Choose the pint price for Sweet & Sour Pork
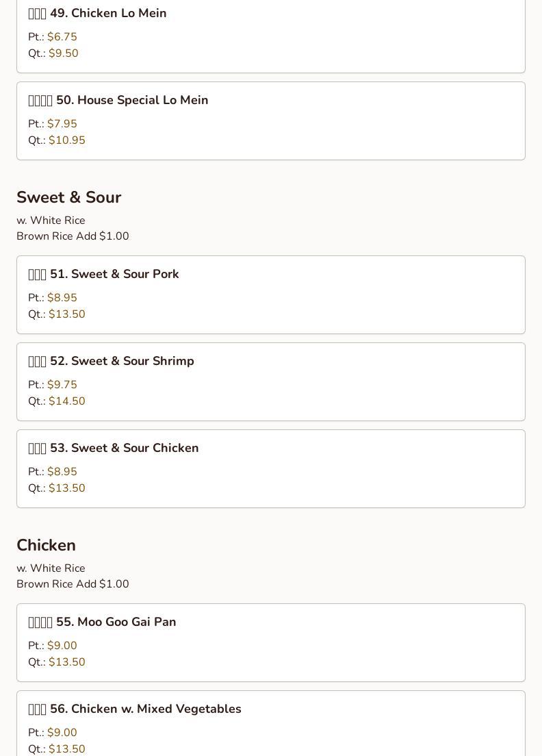This screenshot has height=756, width=542. (x=62, y=298)
